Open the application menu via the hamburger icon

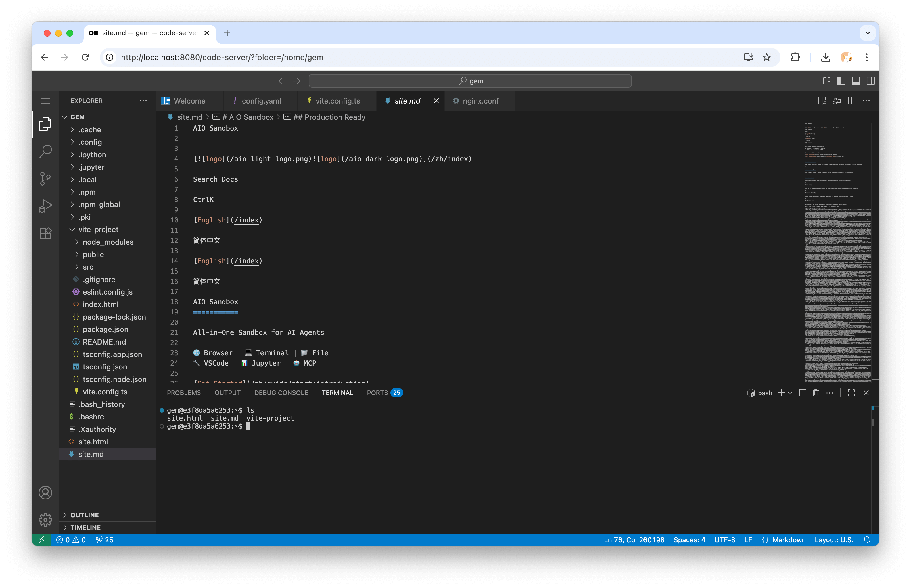pos(45,100)
